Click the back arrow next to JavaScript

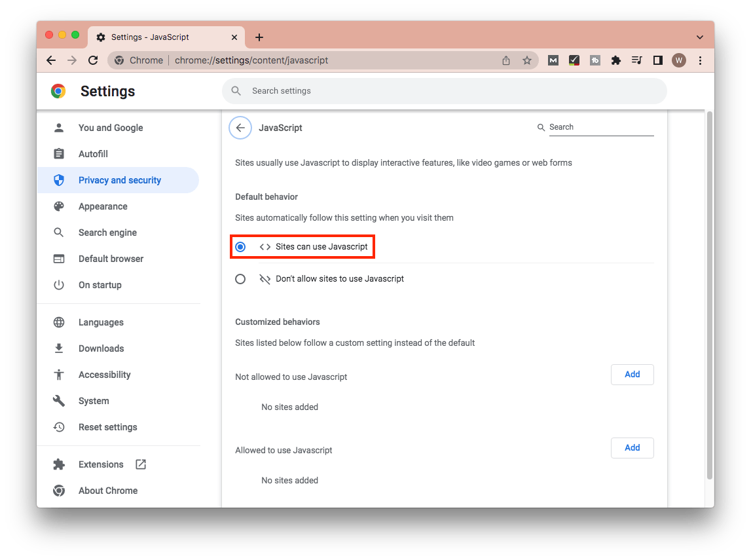click(240, 128)
